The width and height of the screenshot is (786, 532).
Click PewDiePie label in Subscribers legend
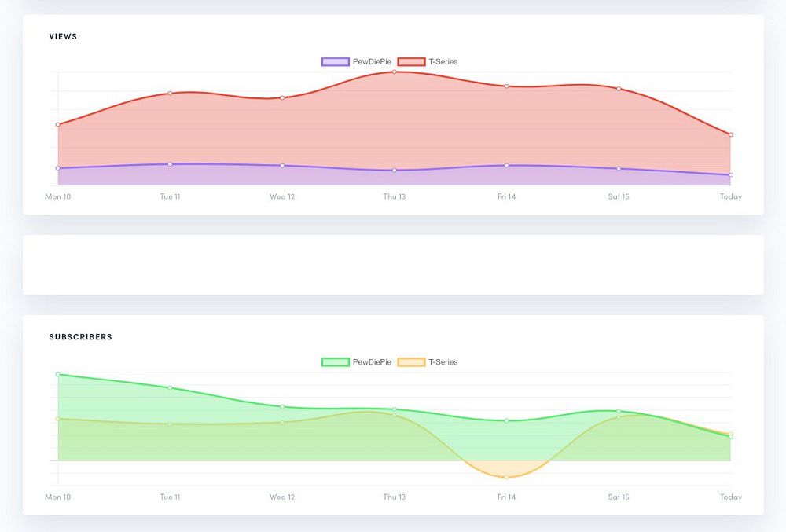click(372, 362)
